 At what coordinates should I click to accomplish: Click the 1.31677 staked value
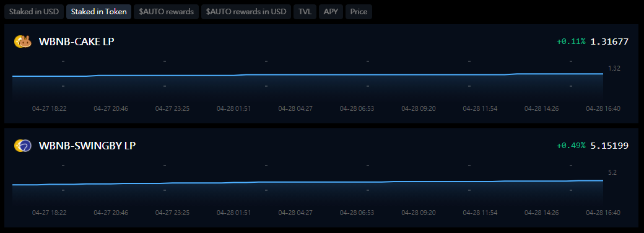pos(609,42)
